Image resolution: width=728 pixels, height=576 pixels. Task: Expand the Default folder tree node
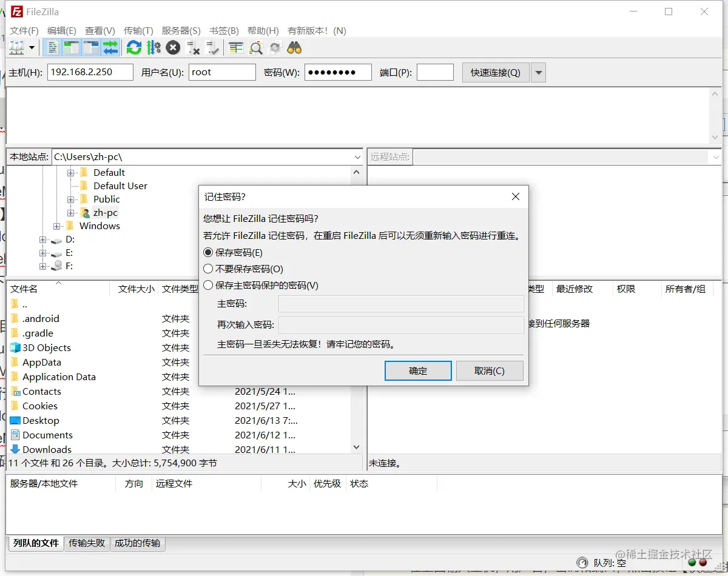[x=71, y=173]
